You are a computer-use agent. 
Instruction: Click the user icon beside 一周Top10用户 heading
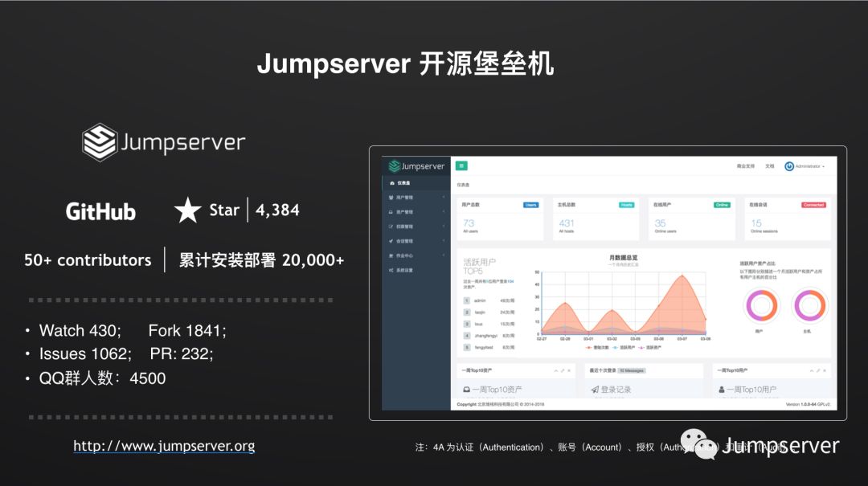click(721, 390)
